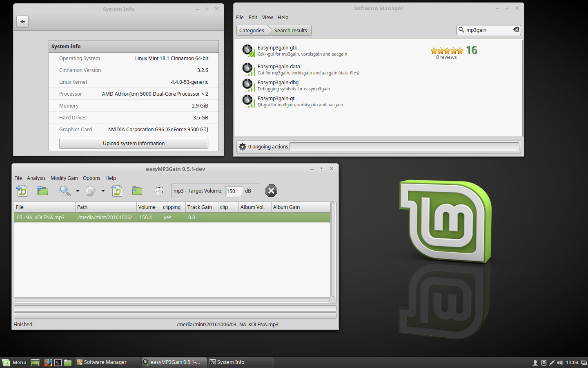Click the ongoing actions progress bar
588x368 pixels.
coord(404,147)
